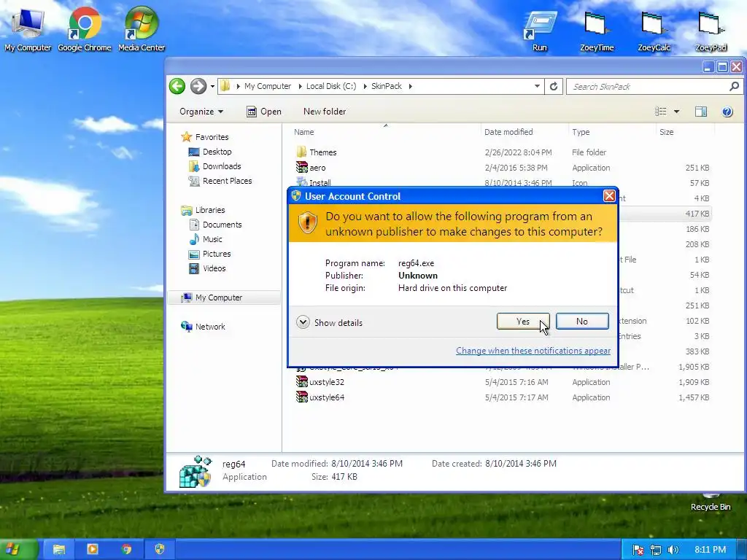
Task: Click New folder in toolbar
Action: (325, 112)
